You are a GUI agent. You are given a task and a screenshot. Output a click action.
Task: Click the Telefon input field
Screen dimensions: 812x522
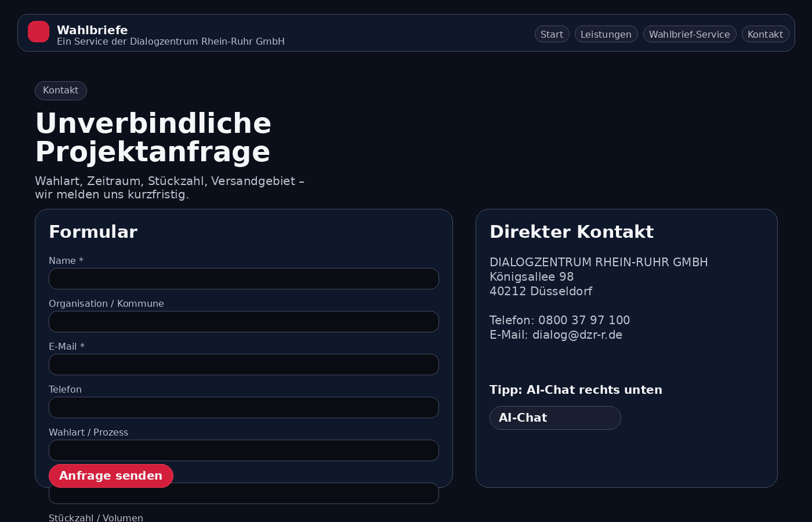pos(244,407)
